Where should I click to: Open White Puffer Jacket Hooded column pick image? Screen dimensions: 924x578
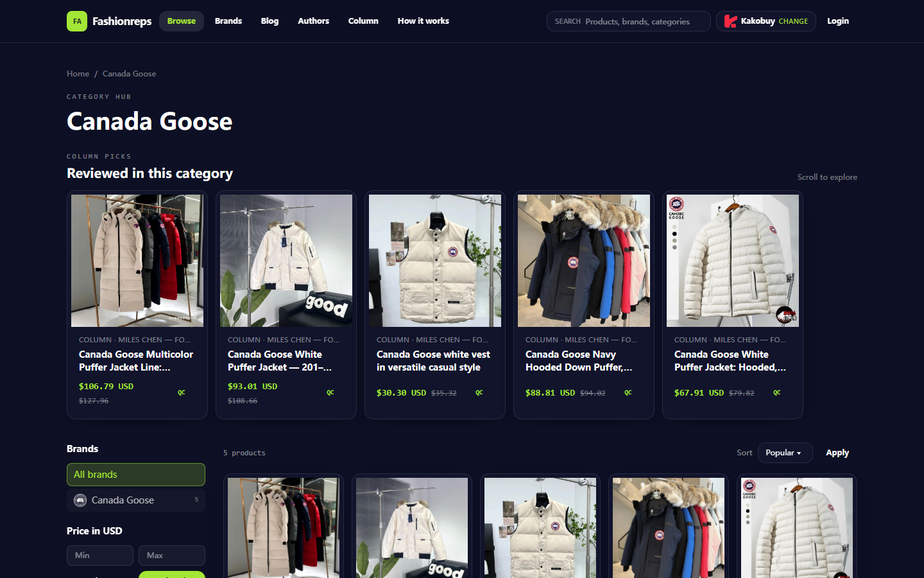click(x=733, y=261)
